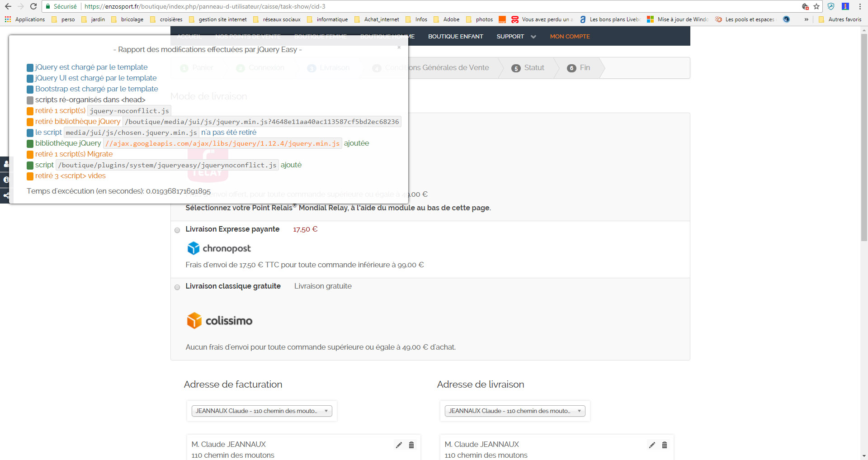Expand the SUPPORT menu
868x460 pixels.
[x=516, y=37]
